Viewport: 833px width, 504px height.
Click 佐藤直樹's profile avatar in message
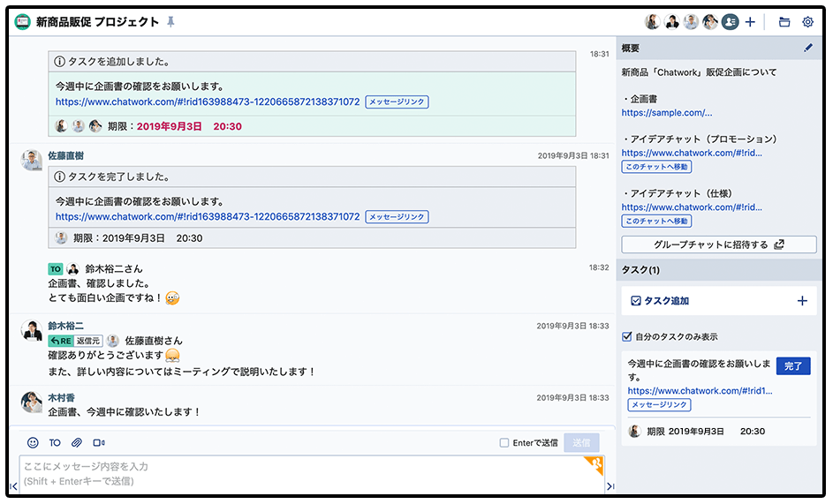point(31,160)
